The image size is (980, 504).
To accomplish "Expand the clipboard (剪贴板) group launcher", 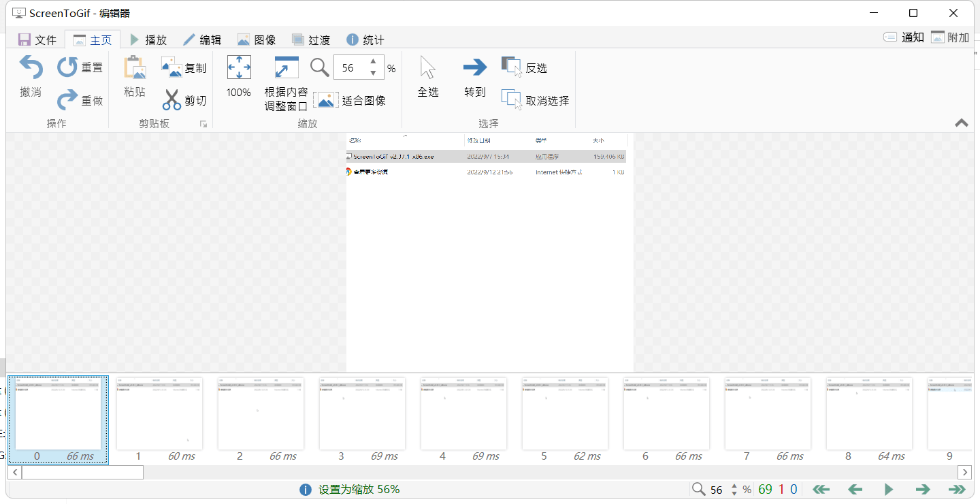I will coord(203,124).
